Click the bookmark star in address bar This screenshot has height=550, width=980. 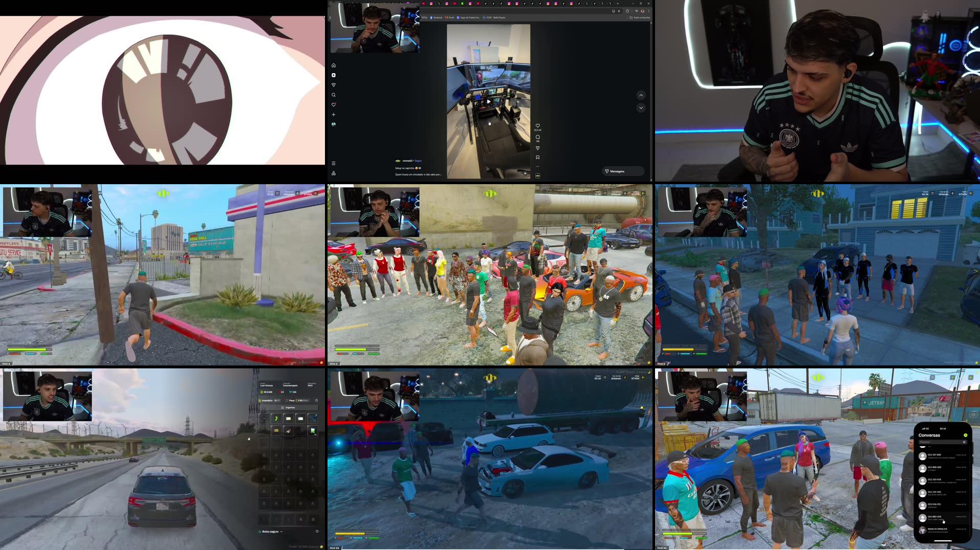[x=619, y=11]
